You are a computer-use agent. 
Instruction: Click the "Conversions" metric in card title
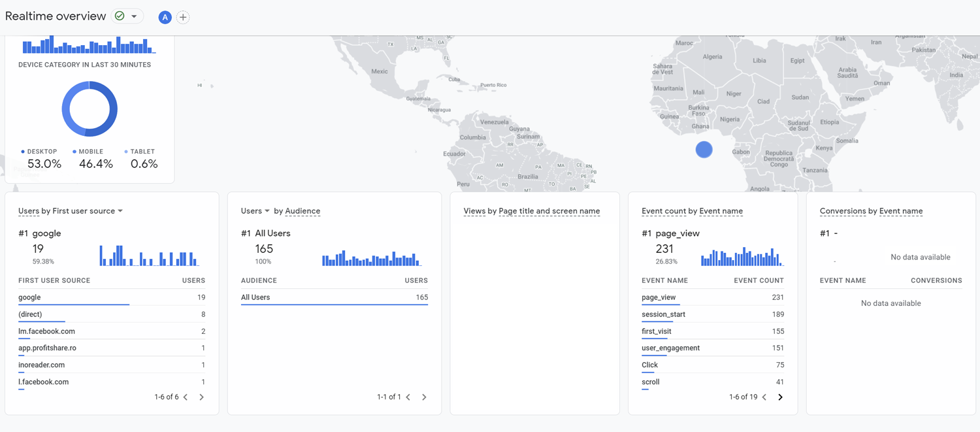(843, 211)
